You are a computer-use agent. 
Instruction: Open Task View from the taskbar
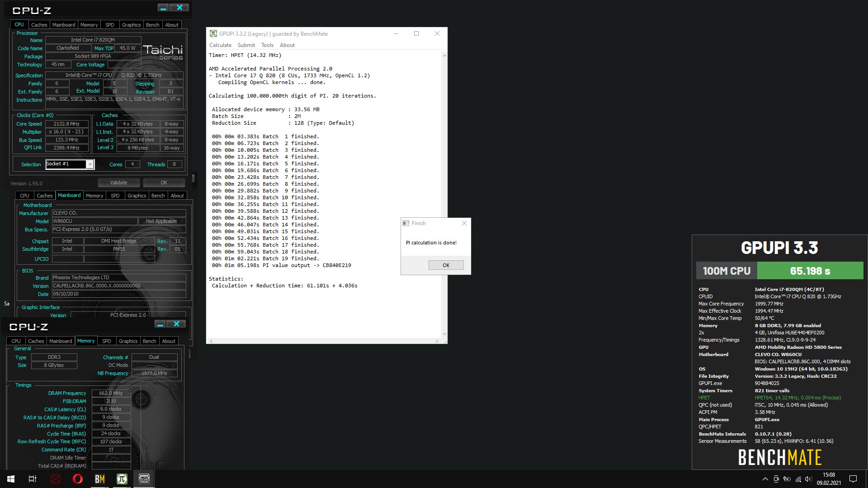click(33, 479)
